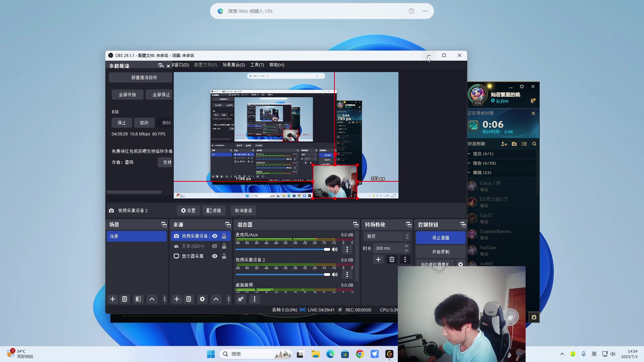Open the 工具(T) menu
The height and width of the screenshot is (362, 644).
(257, 65)
